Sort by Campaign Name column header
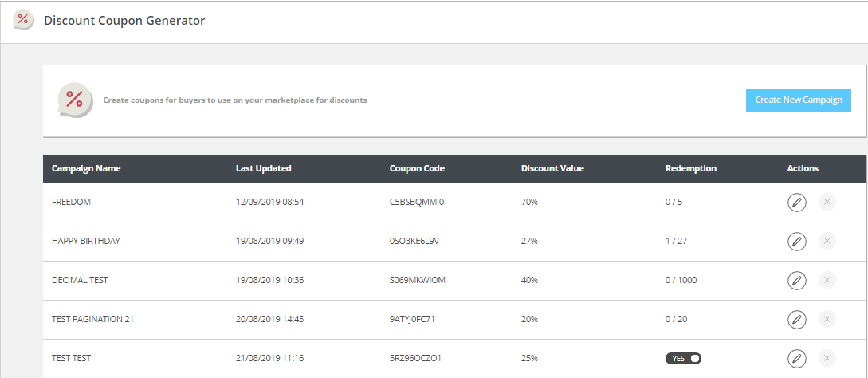Viewport: 868px width, 378px height. pos(86,168)
